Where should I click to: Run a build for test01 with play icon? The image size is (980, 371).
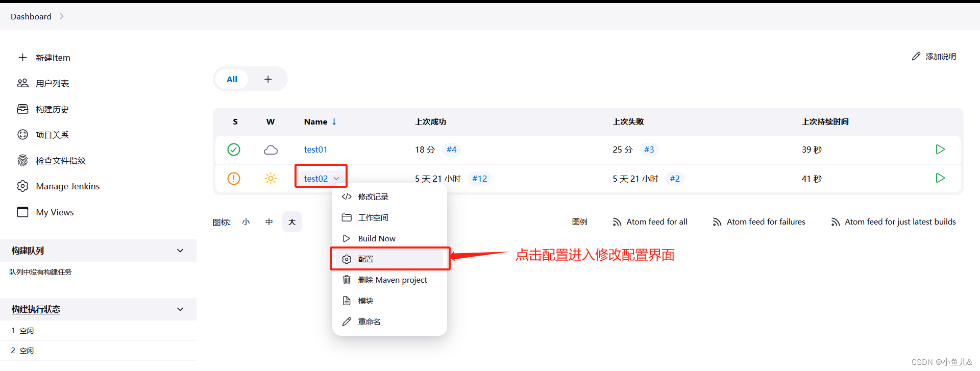click(x=940, y=150)
